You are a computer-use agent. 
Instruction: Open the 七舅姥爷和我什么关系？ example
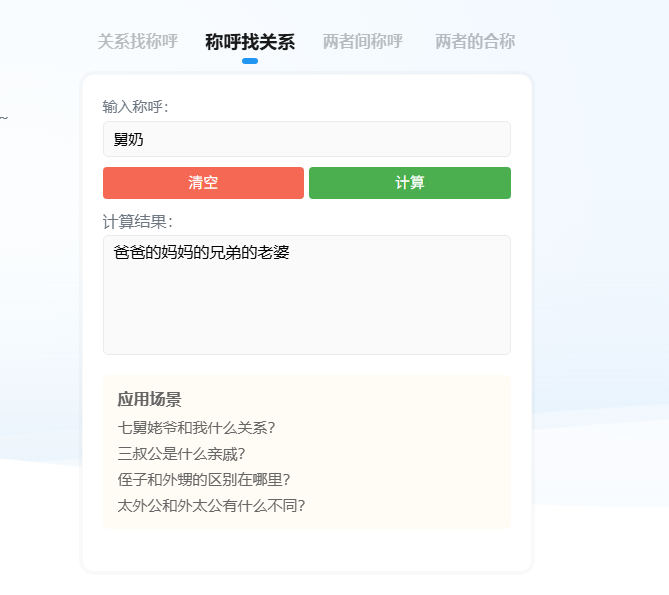pos(196,427)
